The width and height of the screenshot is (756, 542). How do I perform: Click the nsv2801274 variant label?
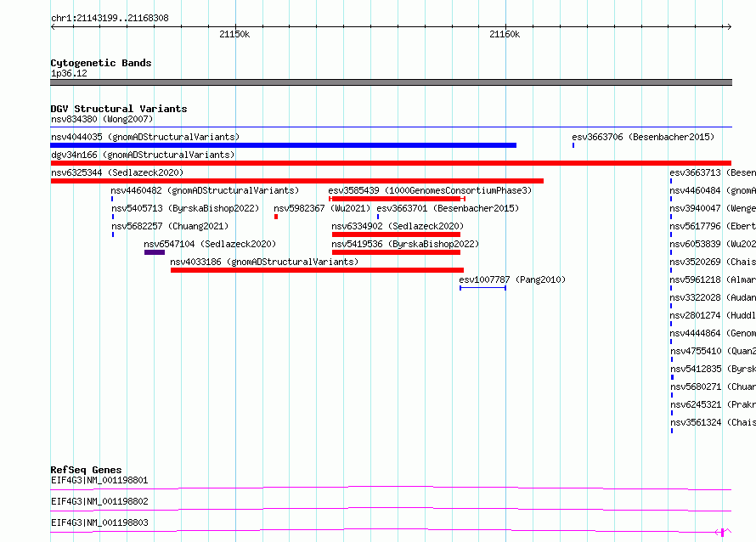pos(713,315)
